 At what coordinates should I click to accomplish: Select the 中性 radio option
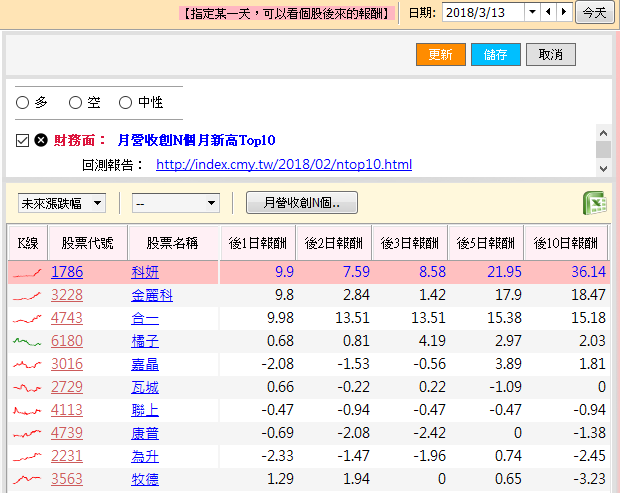click(125, 102)
